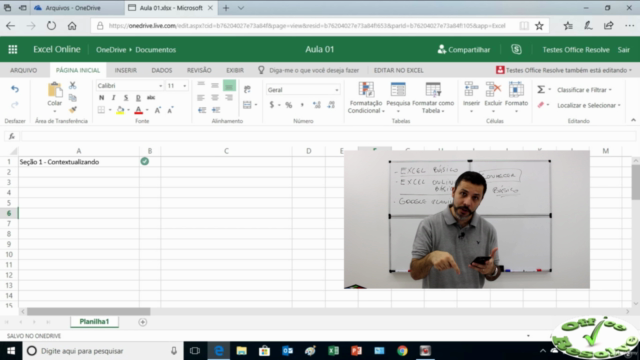Open the Skype icon in header
This screenshot has width=640, height=360.
click(x=516, y=49)
